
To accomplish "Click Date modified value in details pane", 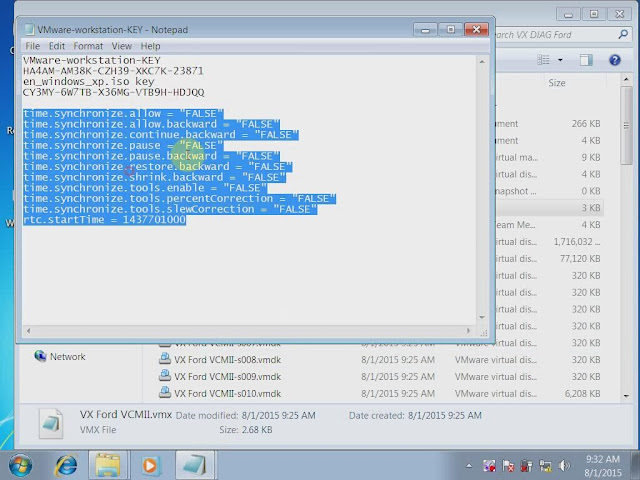I will [x=278, y=416].
